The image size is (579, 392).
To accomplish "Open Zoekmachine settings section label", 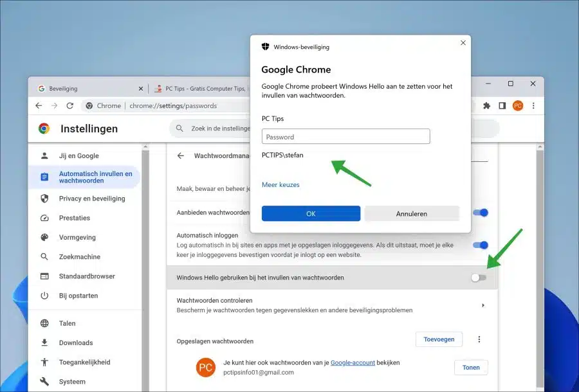I will click(x=80, y=256).
